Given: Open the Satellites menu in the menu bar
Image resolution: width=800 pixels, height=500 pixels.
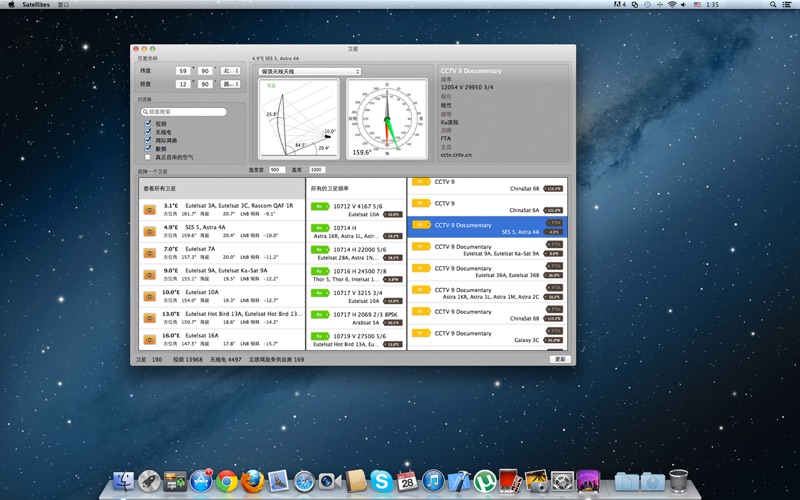Looking at the screenshot, I should tap(36, 4).
